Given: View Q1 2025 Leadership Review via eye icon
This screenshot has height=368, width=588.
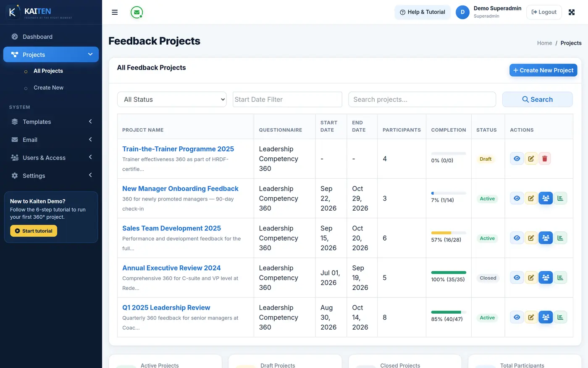Looking at the screenshot, I should point(517,317).
